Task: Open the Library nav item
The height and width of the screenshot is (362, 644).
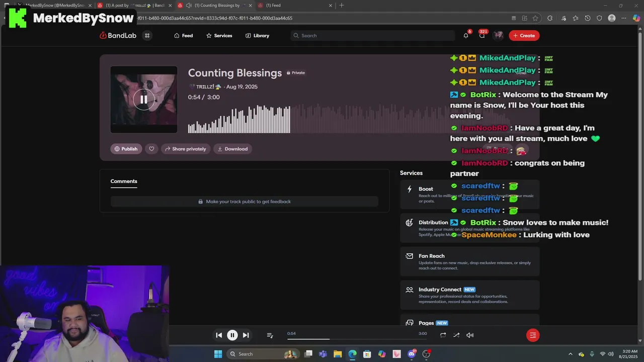Action: [x=258, y=36]
